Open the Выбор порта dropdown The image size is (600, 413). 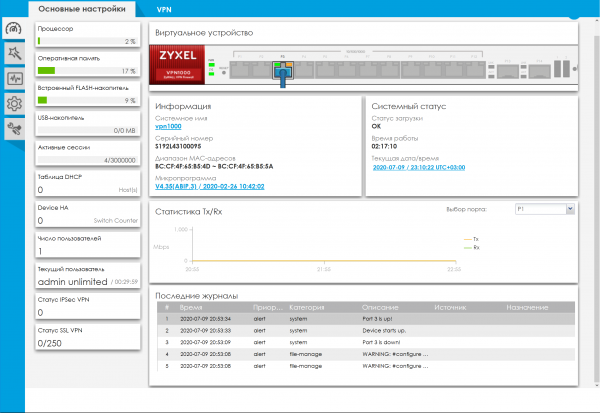543,210
